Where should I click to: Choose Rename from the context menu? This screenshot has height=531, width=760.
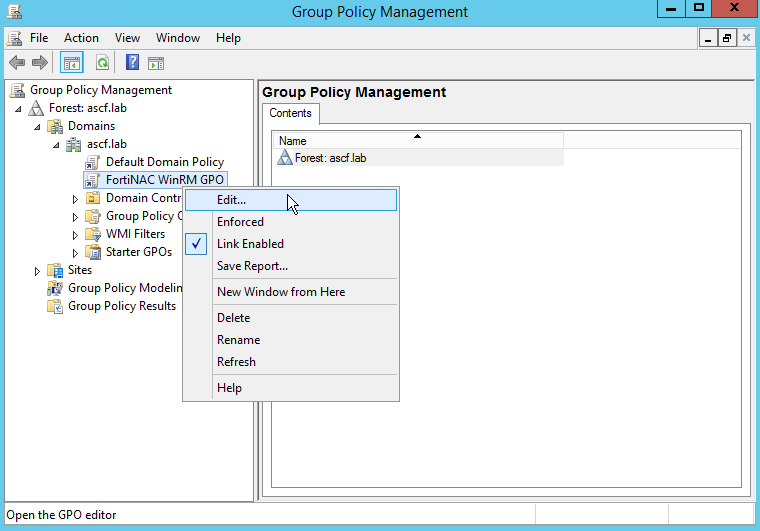[x=290, y=340]
